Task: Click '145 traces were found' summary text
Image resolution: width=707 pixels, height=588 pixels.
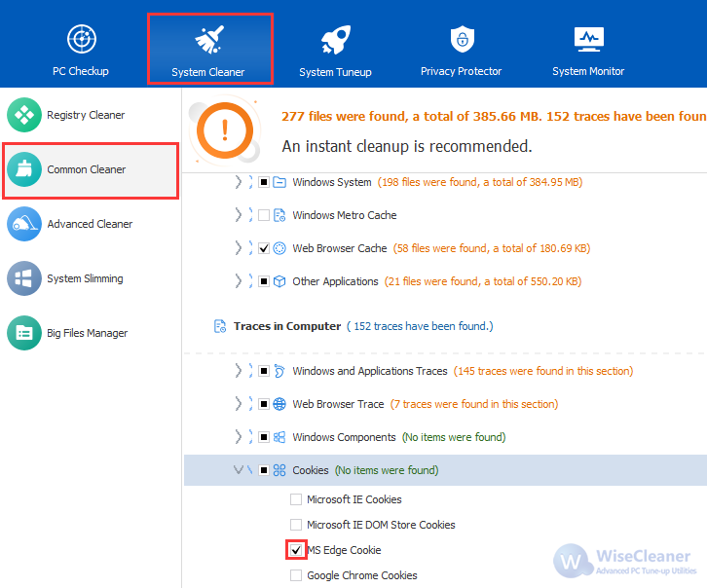Action: tap(543, 371)
